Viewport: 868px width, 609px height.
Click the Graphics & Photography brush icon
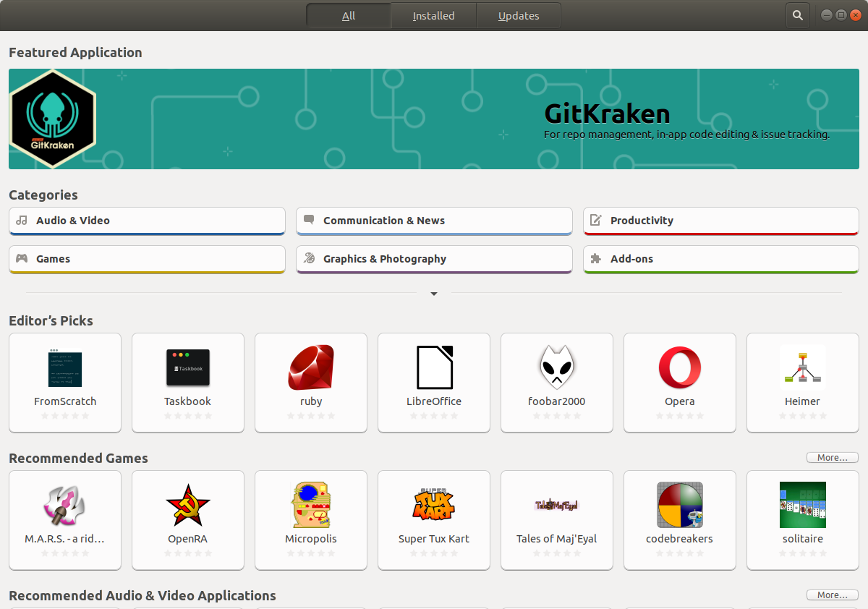[x=309, y=258]
